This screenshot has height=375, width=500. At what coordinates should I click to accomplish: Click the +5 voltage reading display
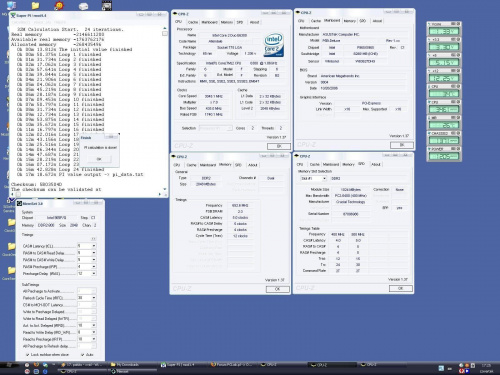pyautogui.click(x=444, y=63)
